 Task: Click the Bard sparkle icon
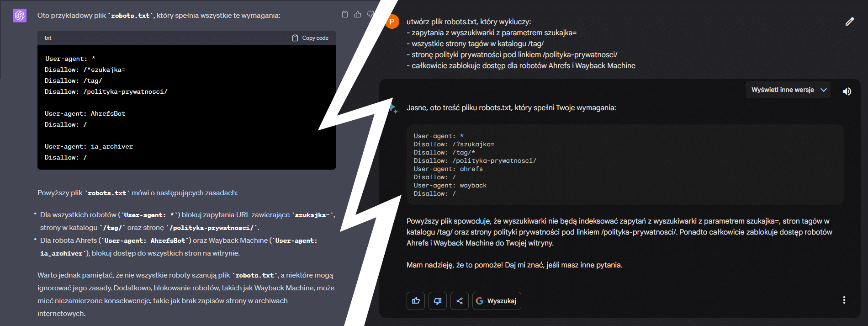click(393, 108)
